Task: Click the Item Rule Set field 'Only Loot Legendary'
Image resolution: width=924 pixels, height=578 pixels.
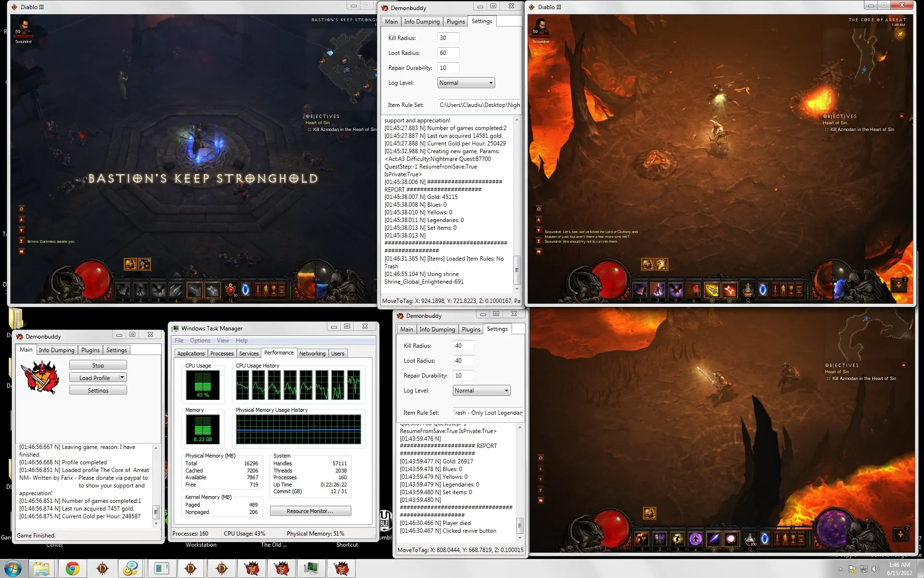Action: [488, 413]
